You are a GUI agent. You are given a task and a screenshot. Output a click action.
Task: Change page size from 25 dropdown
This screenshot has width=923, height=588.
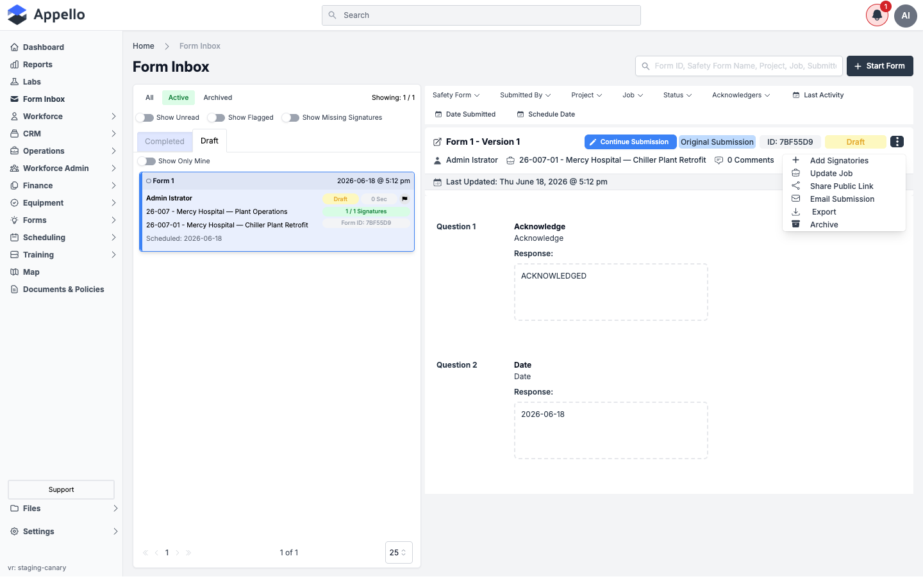coord(399,553)
